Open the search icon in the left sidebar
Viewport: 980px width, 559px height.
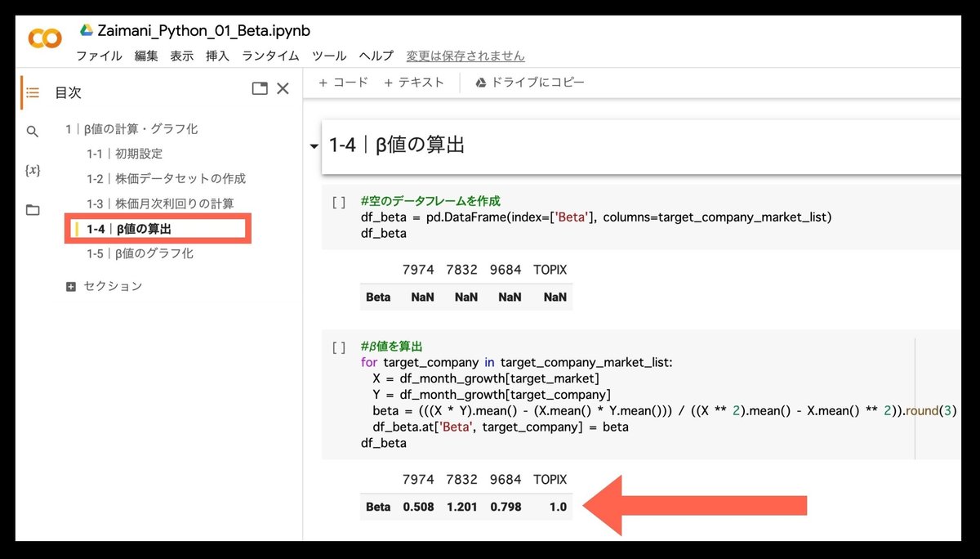tap(33, 131)
